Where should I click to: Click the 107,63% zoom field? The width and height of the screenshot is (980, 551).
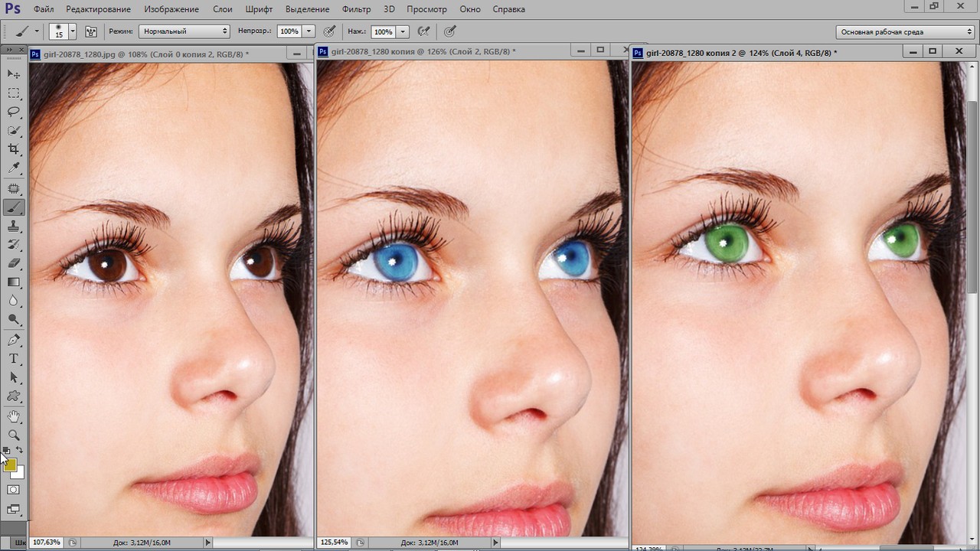tap(47, 542)
